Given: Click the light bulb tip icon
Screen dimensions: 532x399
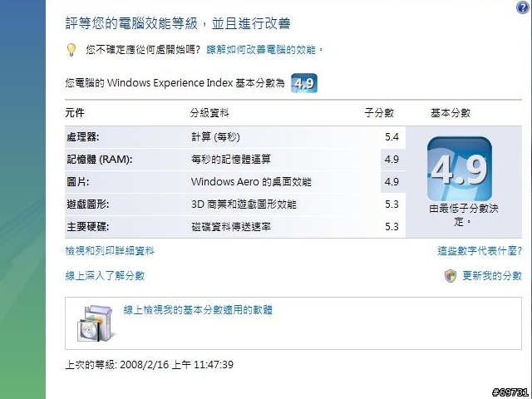Looking at the screenshot, I should tap(71, 50).
